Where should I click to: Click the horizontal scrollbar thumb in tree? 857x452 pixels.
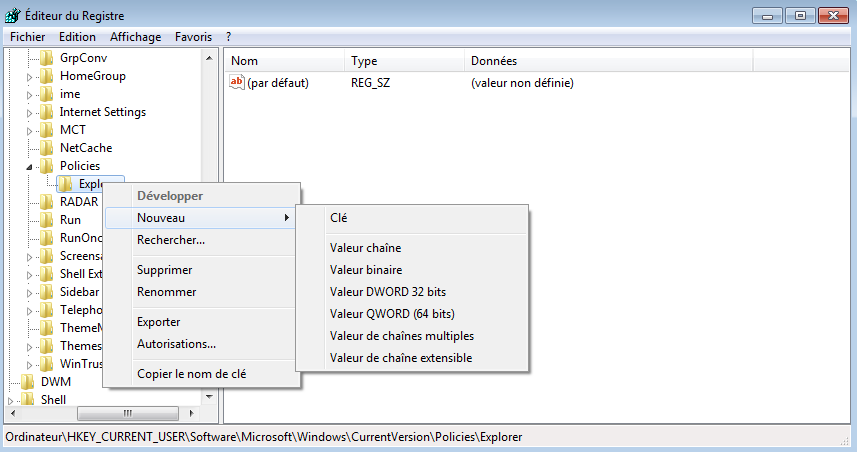(128, 413)
